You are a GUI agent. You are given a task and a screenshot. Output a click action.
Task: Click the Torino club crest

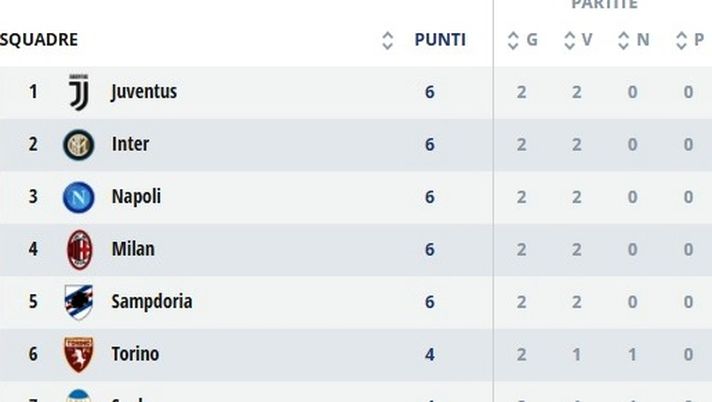[x=78, y=354]
